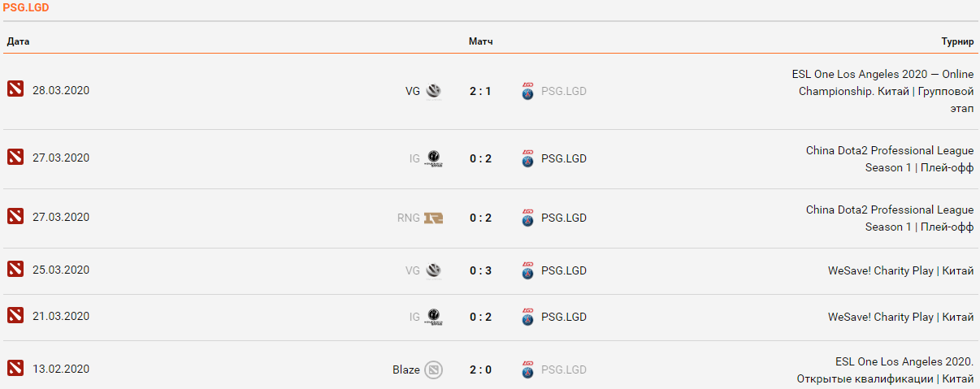Click the IG team logo in the 21.03.2020 match
Screen dimensions: 980x389
434,317
